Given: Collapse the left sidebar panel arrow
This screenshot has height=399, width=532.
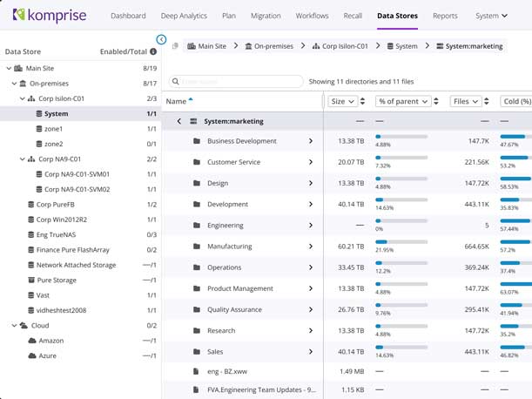Looking at the screenshot, I should coord(161,39).
